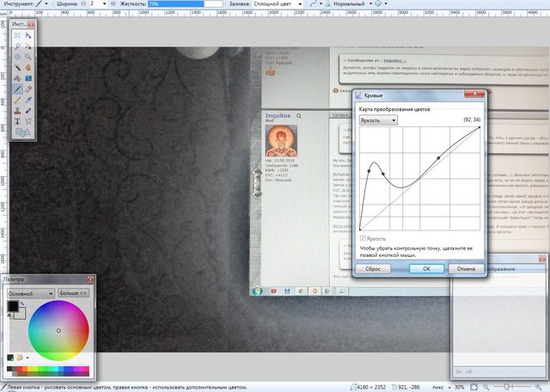Select the Lasso Select tool
The height and width of the screenshot is (392, 550).
[17, 46]
